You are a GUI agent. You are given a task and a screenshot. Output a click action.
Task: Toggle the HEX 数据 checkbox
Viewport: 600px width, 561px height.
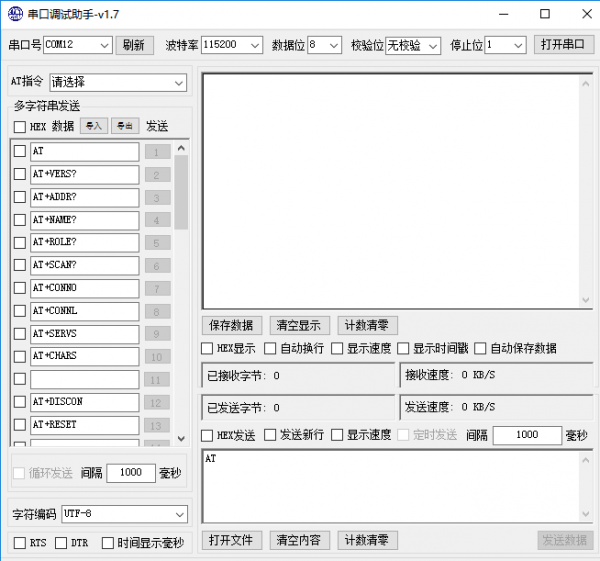(20, 127)
